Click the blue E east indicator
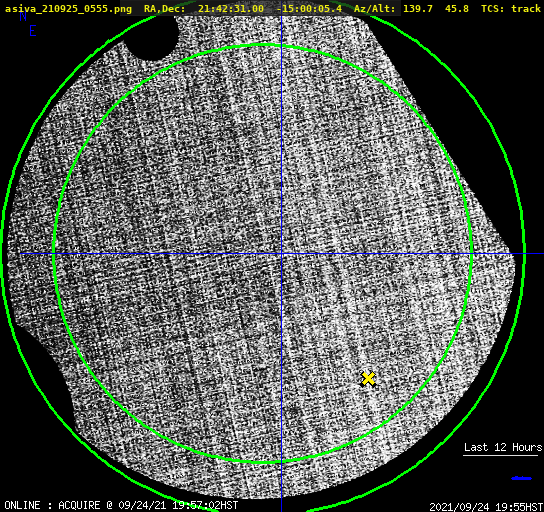This screenshot has height=512, width=544. [x=33, y=31]
